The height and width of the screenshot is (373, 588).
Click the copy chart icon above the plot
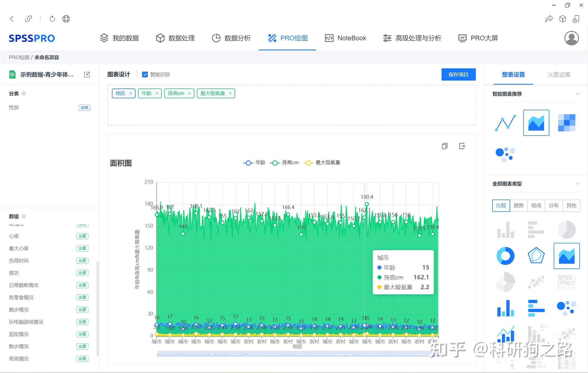pyautogui.click(x=445, y=146)
